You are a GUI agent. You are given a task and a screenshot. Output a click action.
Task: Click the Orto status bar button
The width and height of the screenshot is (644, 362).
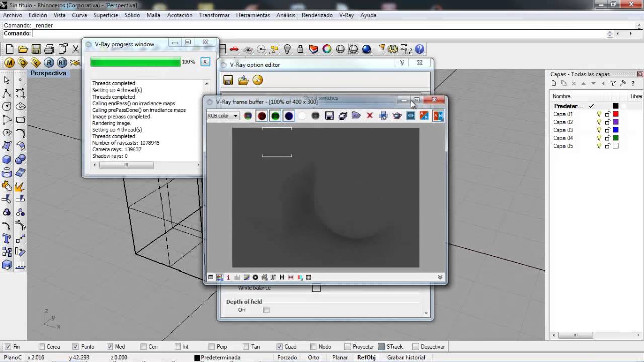pyautogui.click(x=313, y=357)
